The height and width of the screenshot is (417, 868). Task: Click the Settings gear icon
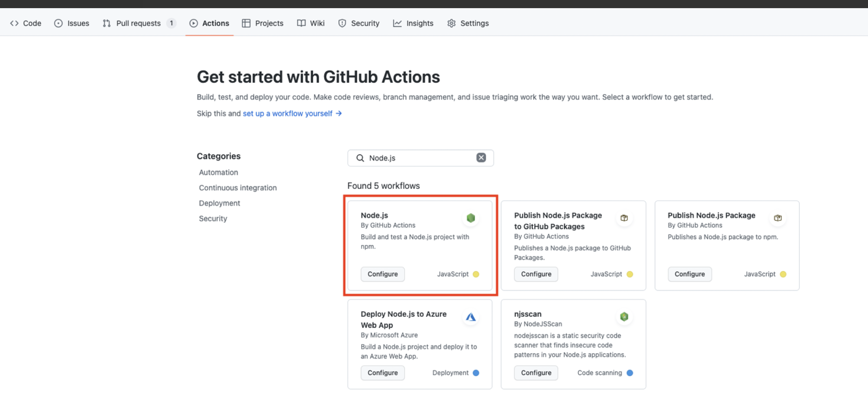[x=452, y=23]
